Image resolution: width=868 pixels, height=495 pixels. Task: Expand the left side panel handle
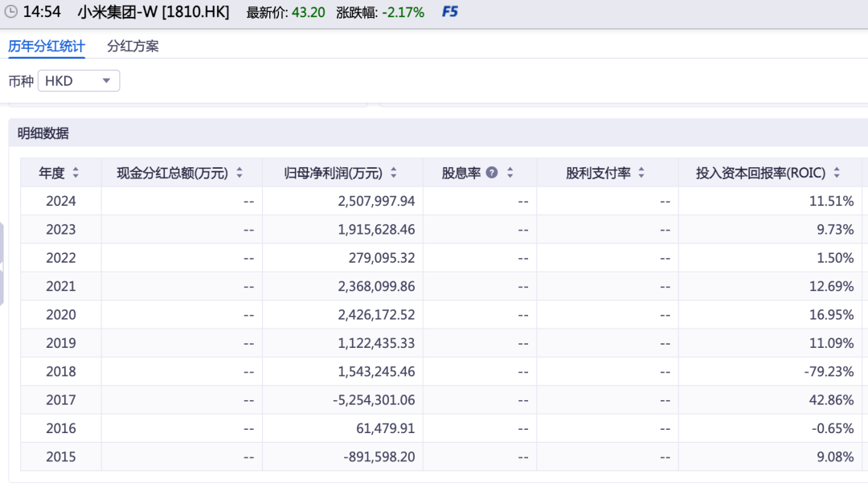tap(2, 265)
